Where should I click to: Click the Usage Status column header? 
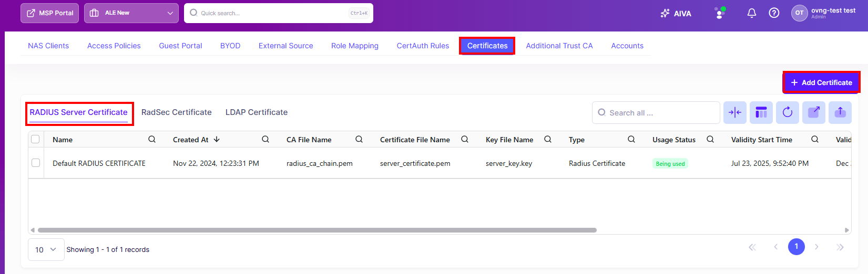coord(674,140)
